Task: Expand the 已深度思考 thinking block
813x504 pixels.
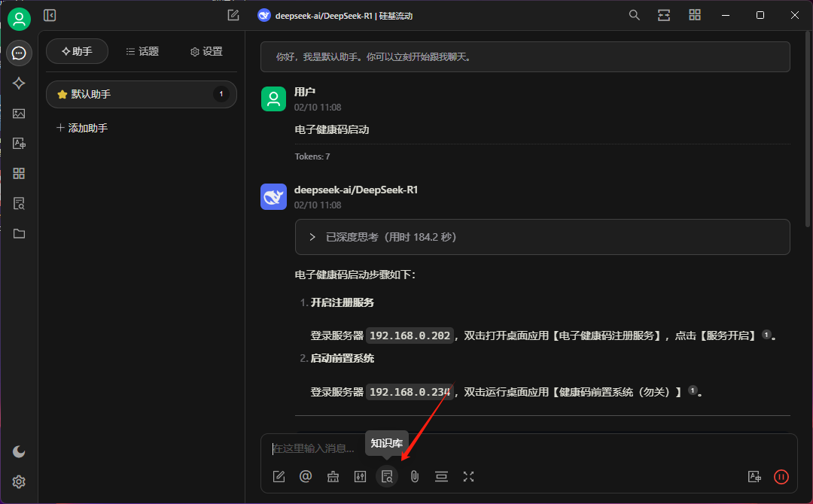Action: coord(542,237)
